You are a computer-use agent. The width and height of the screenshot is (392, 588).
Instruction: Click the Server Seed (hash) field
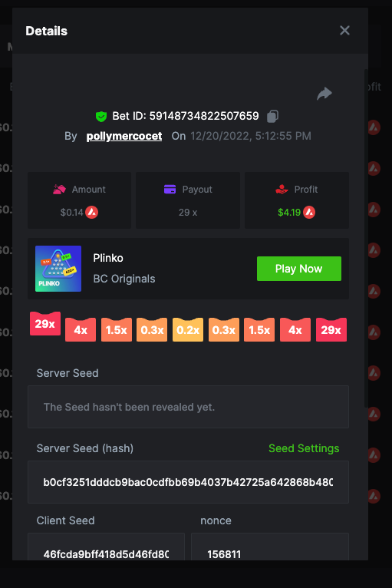(188, 482)
